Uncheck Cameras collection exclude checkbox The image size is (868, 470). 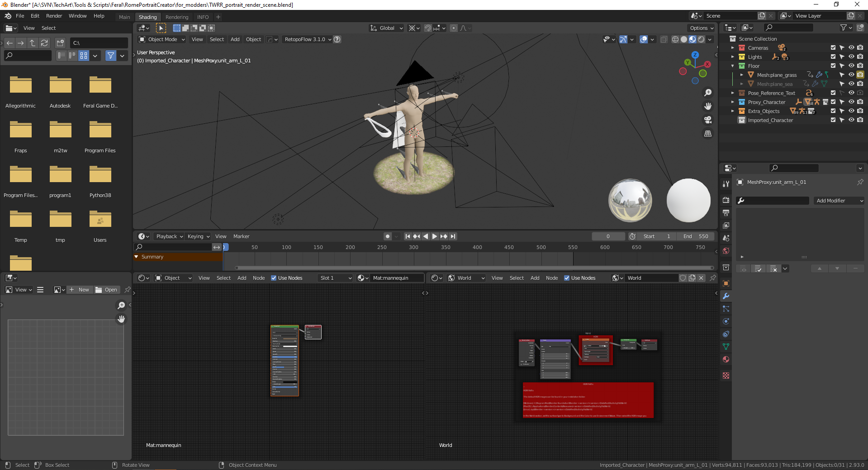(x=833, y=48)
